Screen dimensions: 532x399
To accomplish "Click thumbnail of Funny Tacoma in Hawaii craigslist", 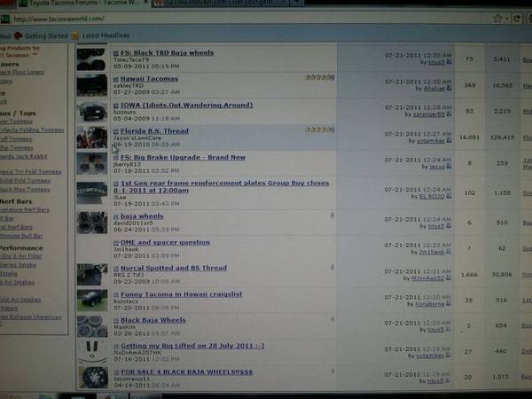I will [92, 301].
